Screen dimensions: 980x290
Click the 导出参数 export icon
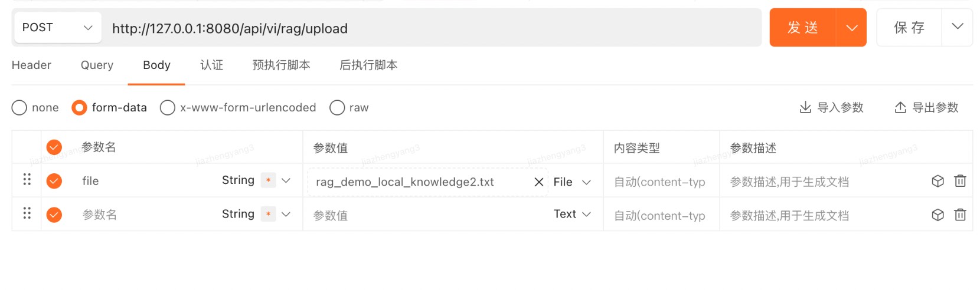click(900, 107)
